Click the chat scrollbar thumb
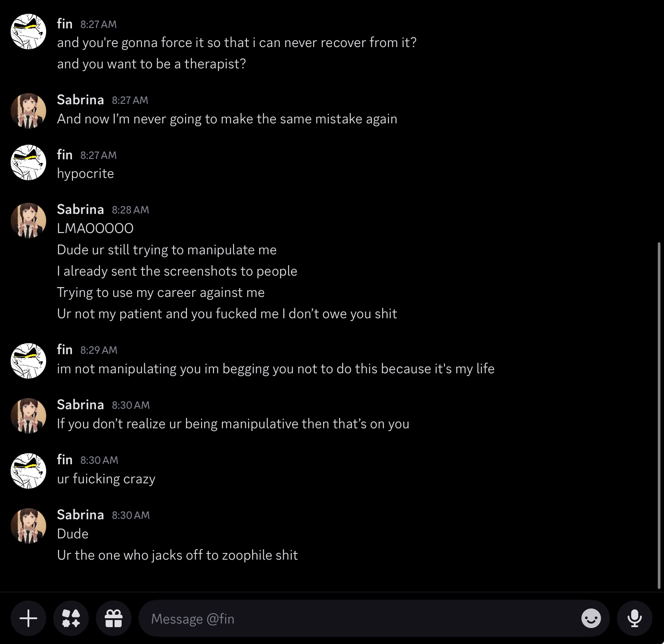The width and height of the screenshot is (664, 644). click(x=659, y=415)
